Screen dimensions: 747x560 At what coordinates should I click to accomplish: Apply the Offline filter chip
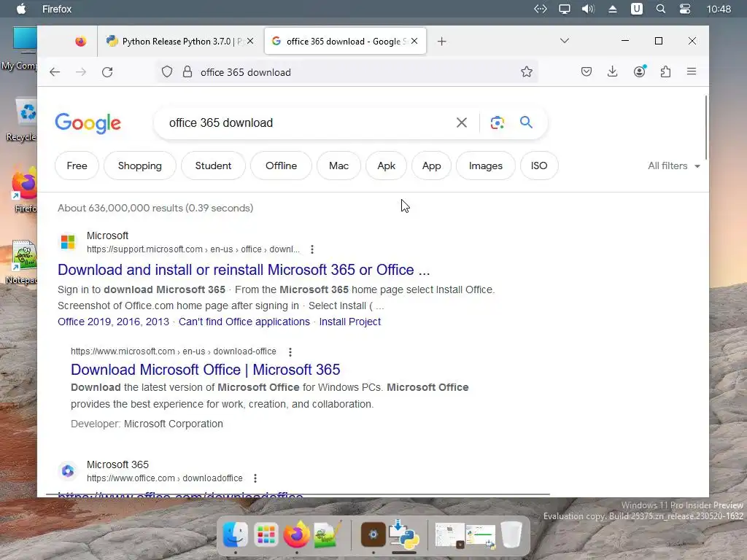281,166
